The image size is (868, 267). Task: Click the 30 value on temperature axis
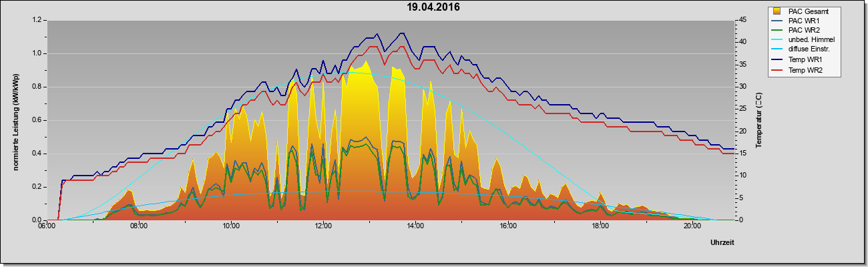741,87
